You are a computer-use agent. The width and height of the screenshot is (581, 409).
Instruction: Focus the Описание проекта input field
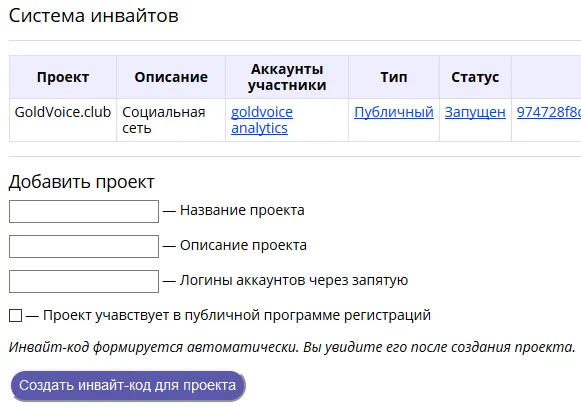(x=84, y=246)
